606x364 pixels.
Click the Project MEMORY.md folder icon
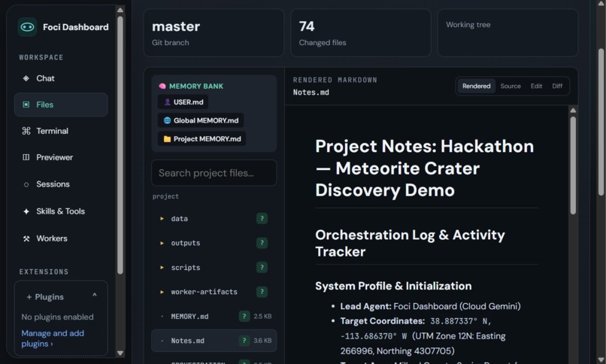pyautogui.click(x=168, y=139)
